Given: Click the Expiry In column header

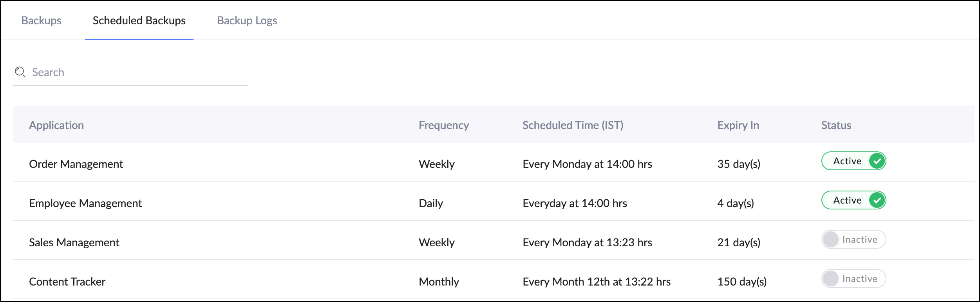Looking at the screenshot, I should (738, 125).
